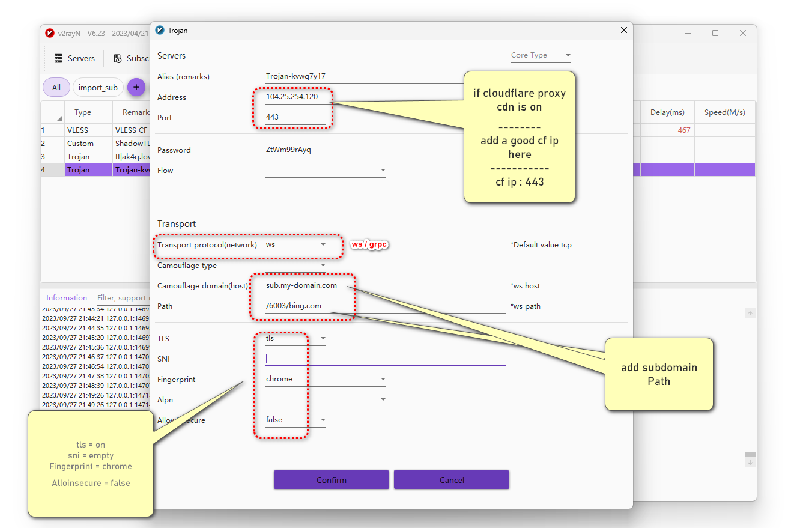
Task: Click log entry 2023/09/27 21:44:21
Action: click(96, 318)
